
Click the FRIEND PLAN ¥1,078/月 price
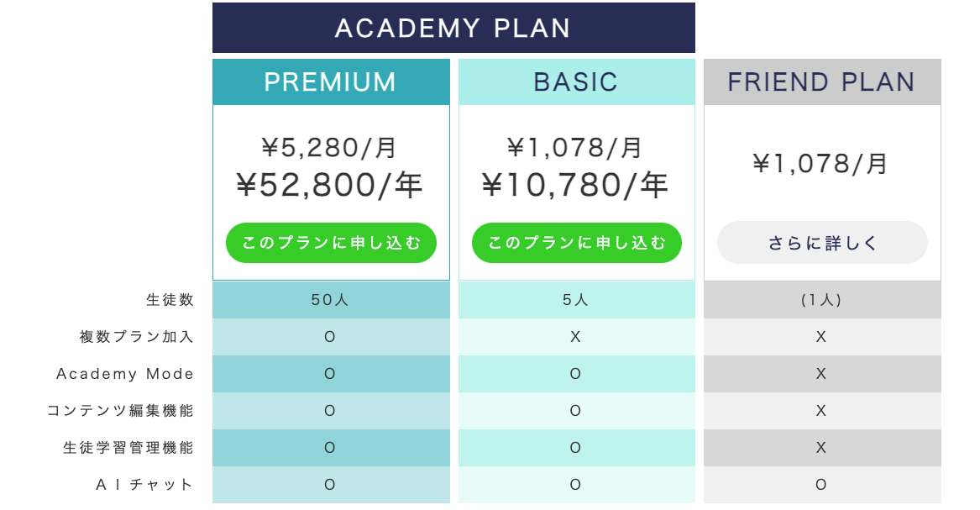822,163
